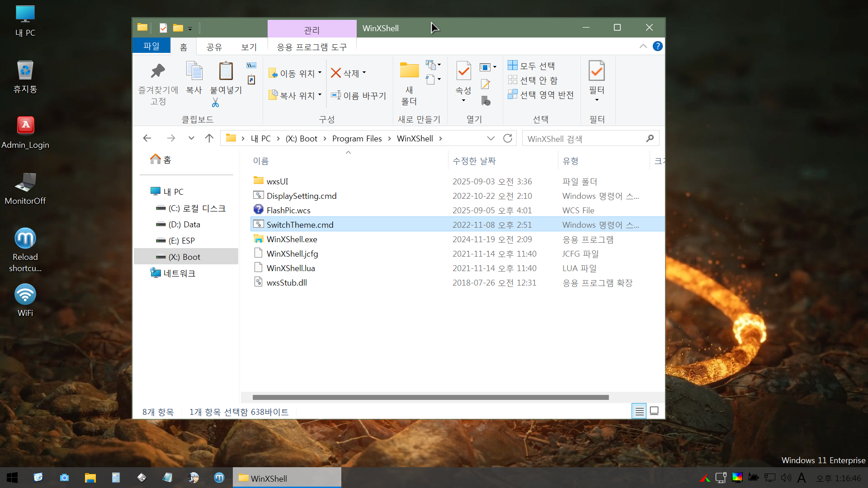
Task: Open the address bar history dropdown
Action: click(491, 138)
